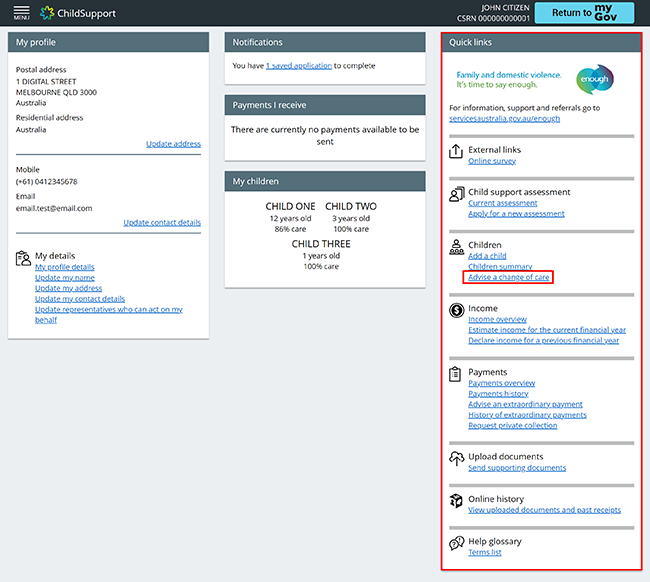Click the ChildSupport logo icon
Viewport: 650px width, 582px height.
pos(49,13)
